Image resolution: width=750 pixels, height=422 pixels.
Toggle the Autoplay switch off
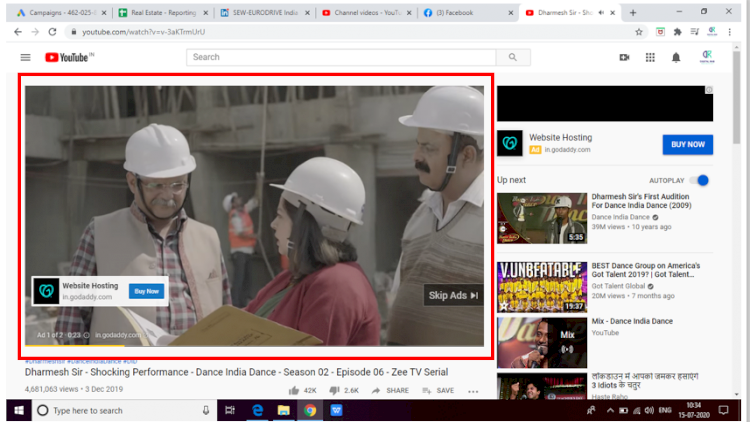point(701,180)
